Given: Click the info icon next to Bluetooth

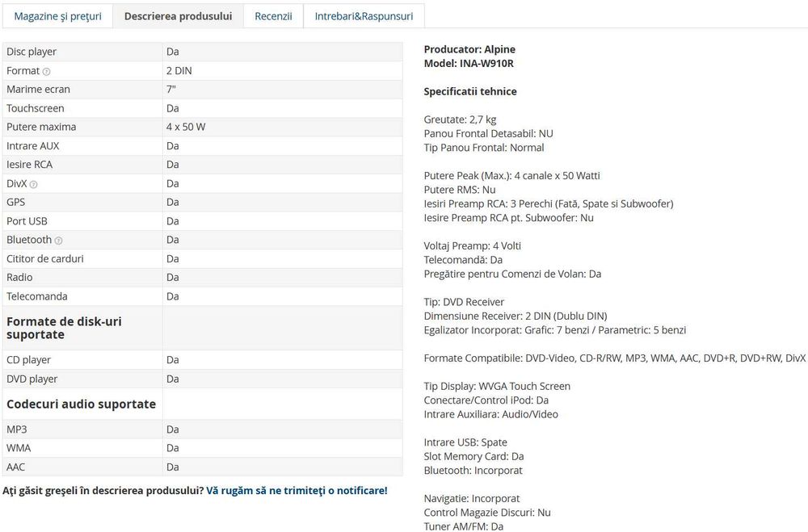Looking at the screenshot, I should click(x=58, y=241).
